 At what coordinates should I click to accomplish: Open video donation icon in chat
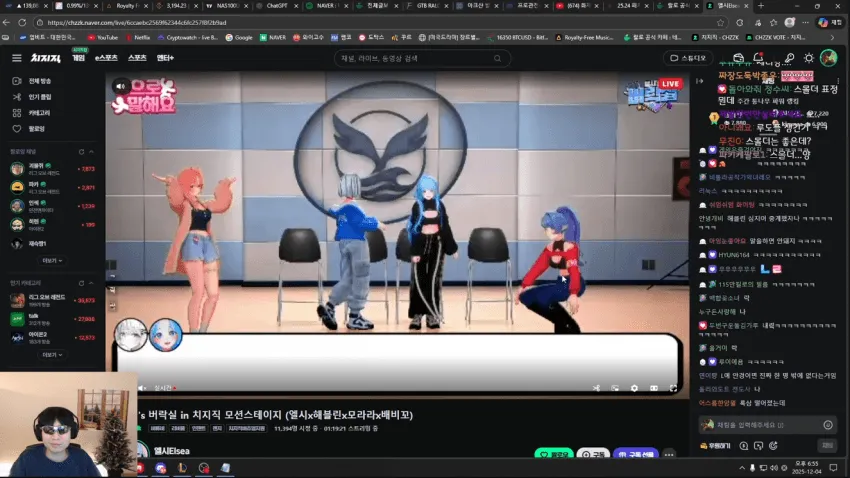(x=758, y=446)
